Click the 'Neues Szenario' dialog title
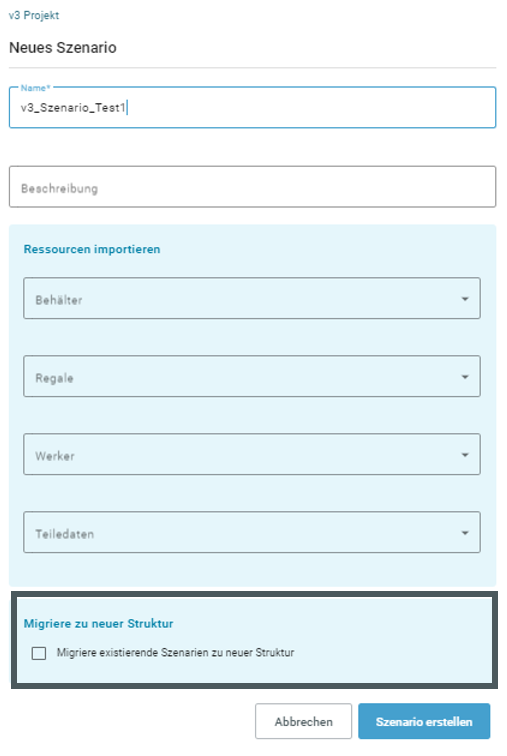The image size is (507, 756). [x=63, y=48]
